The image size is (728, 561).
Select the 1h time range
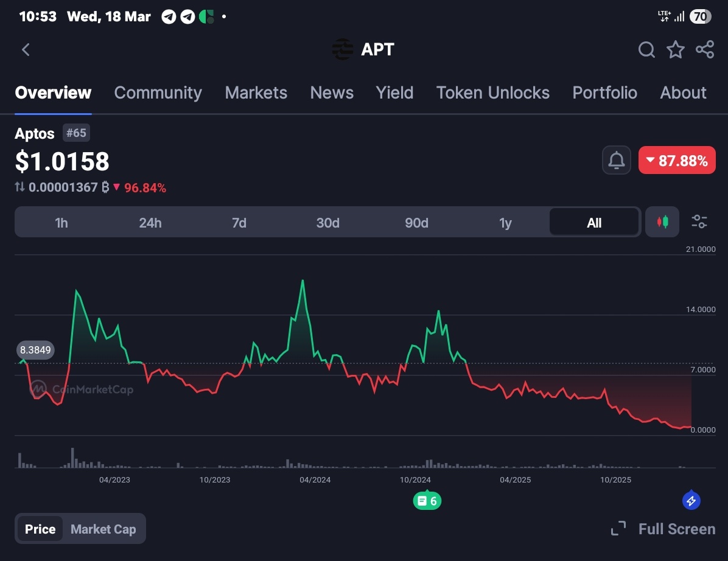[x=61, y=223]
